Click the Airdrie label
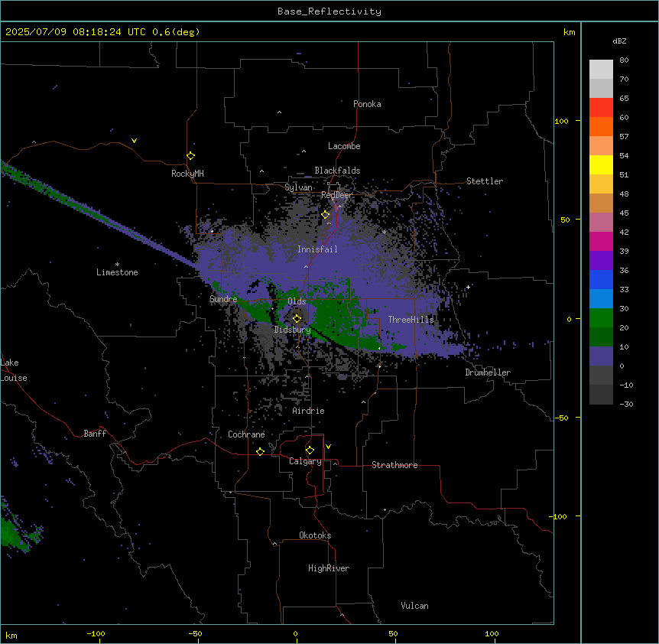 (308, 411)
